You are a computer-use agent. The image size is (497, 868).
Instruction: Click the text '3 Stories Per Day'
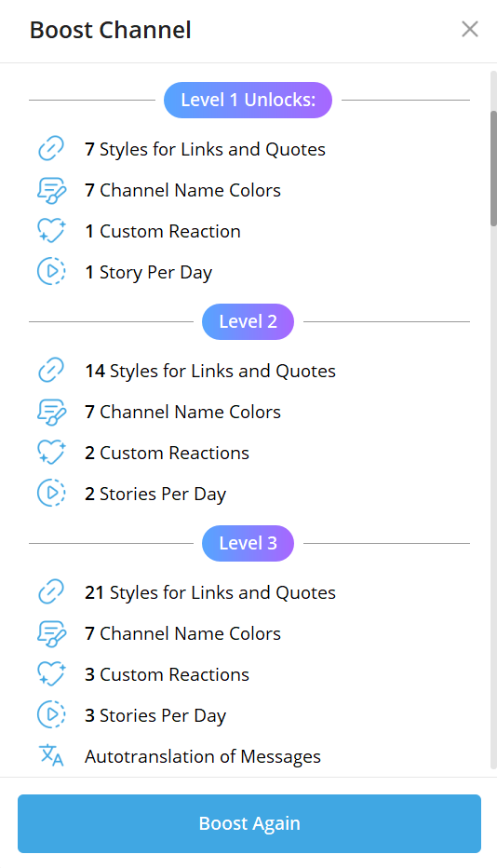point(155,716)
